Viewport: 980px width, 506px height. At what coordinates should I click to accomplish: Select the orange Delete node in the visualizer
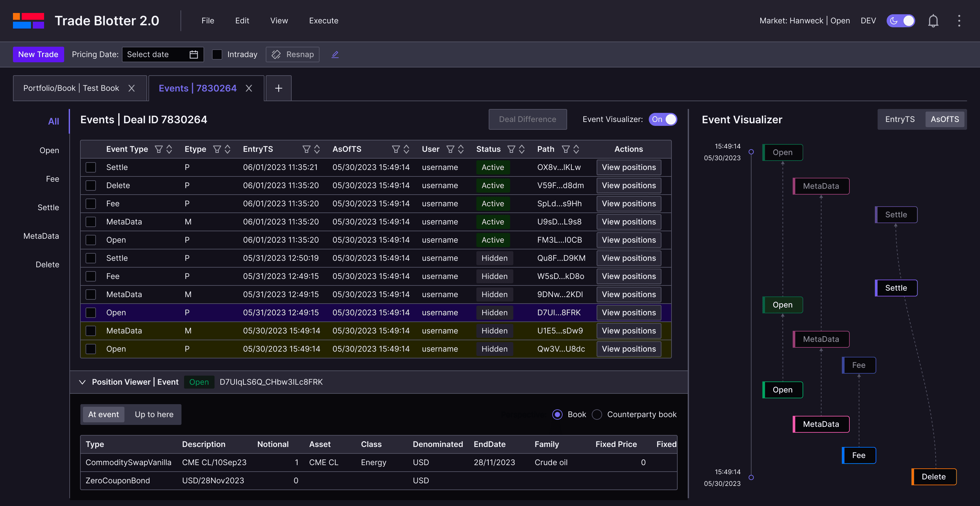click(934, 477)
